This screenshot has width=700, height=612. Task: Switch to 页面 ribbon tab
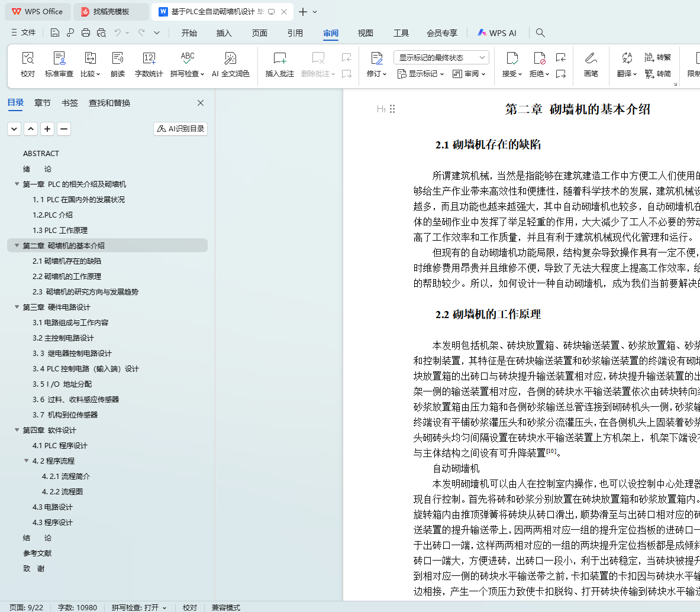point(260,33)
